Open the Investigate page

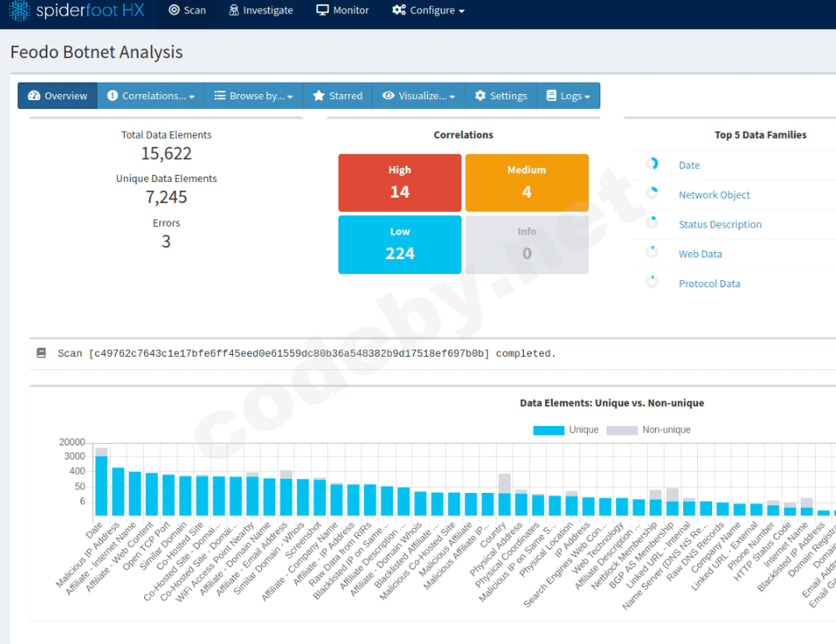tap(260, 11)
